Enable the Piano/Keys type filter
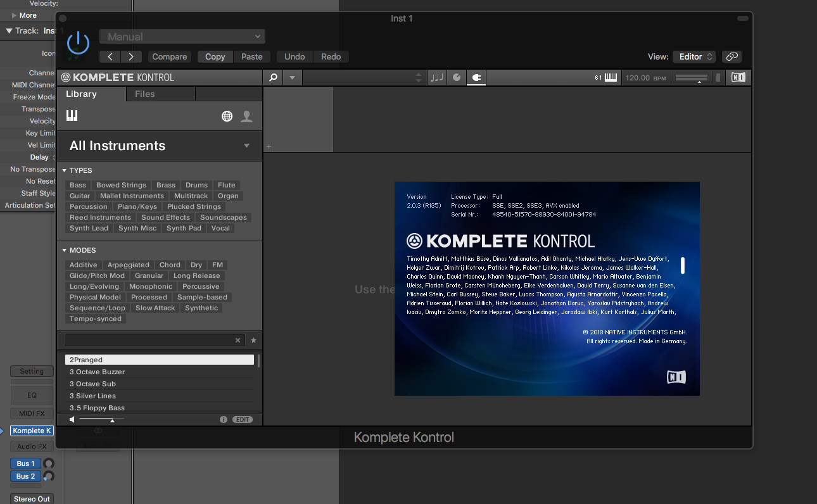 click(137, 206)
